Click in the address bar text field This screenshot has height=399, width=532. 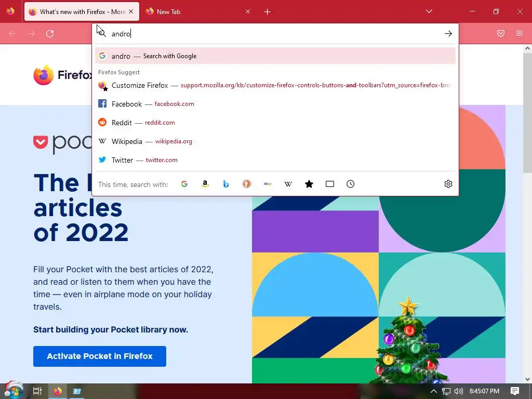[275, 34]
